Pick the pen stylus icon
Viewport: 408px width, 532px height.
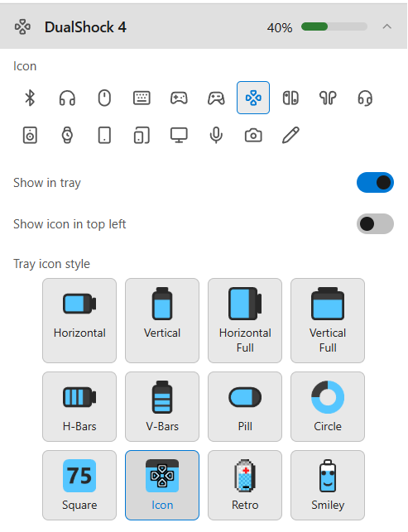(290, 136)
